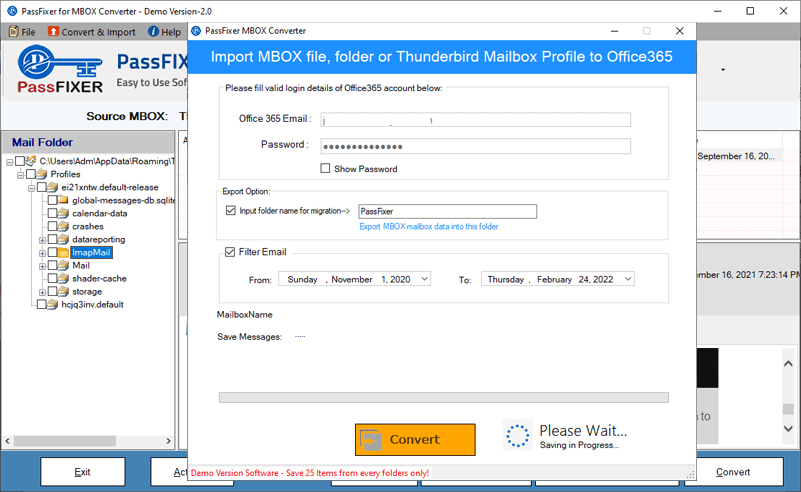Click preview pane scroll up arrow
Screen dimensions: 801x492
click(x=788, y=364)
